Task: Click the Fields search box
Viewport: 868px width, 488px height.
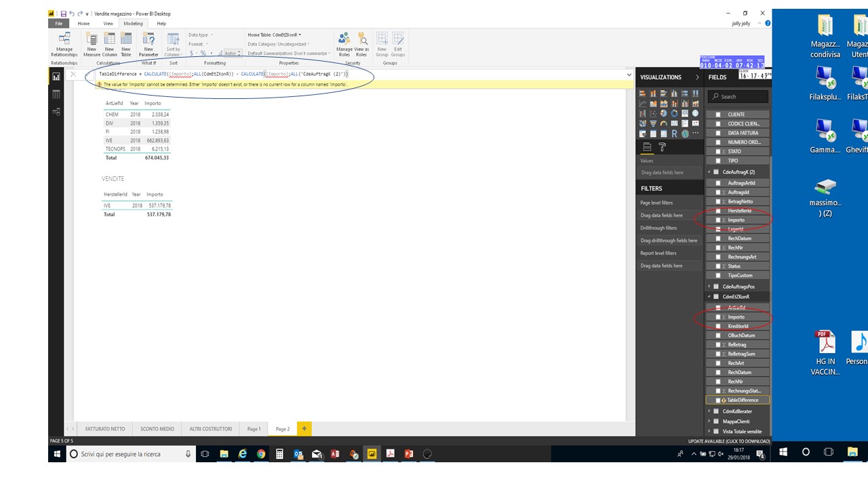Action: pyautogui.click(x=738, y=96)
